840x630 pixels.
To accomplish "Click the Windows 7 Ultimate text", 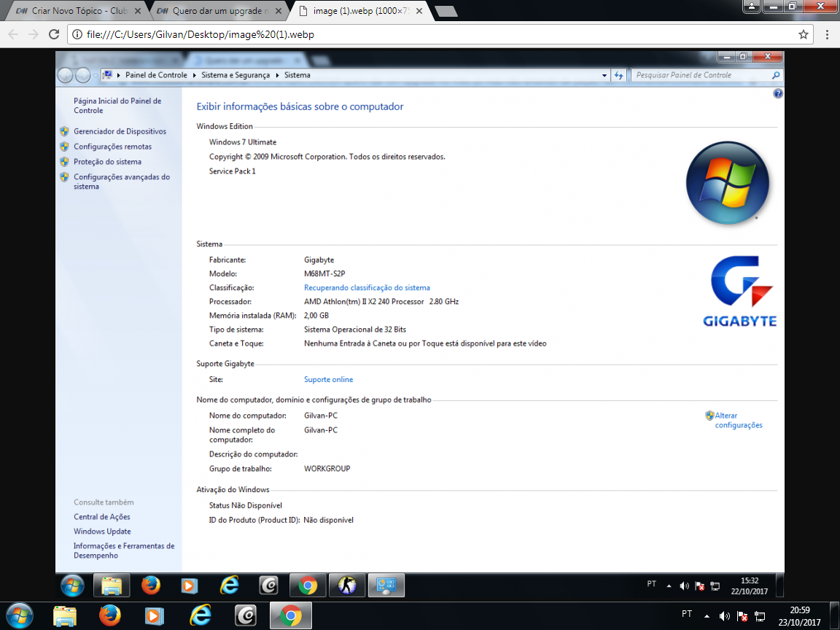I will tap(243, 142).
